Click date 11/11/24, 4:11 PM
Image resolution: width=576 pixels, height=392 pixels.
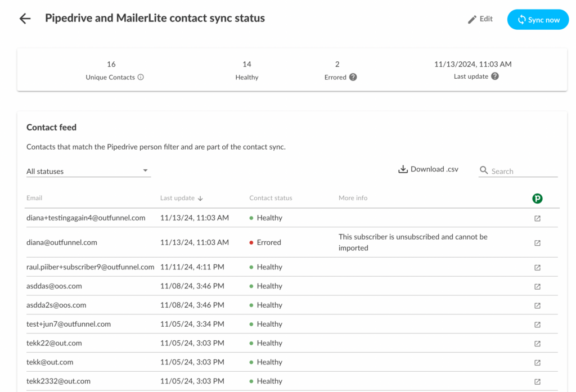click(192, 267)
